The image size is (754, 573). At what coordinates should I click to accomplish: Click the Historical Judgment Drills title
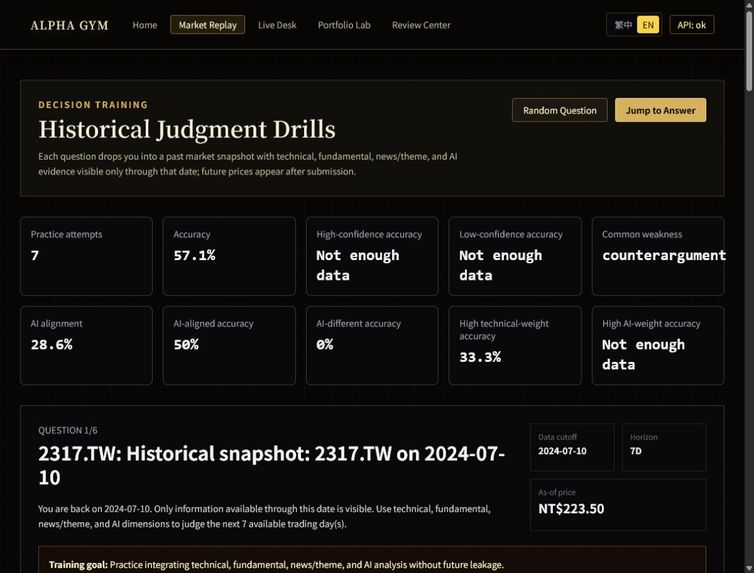(x=187, y=129)
